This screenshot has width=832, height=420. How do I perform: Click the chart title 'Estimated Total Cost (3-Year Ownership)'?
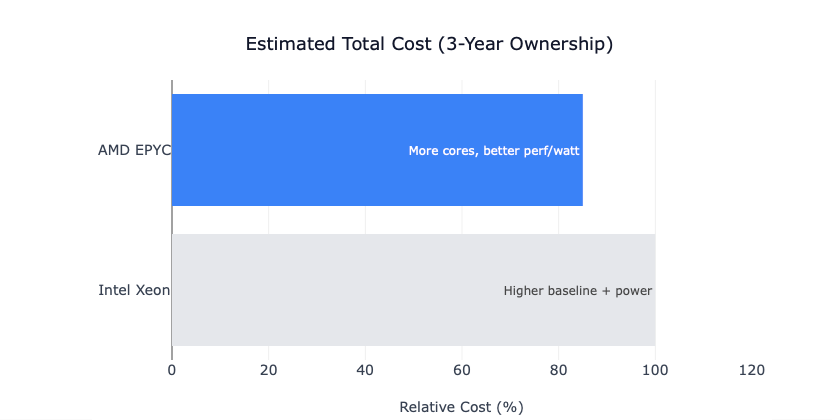pos(429,44)
